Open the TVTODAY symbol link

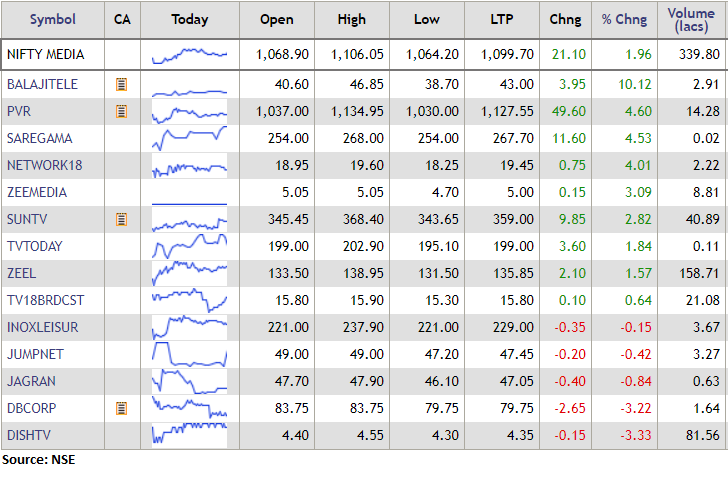tap(37, 246)
